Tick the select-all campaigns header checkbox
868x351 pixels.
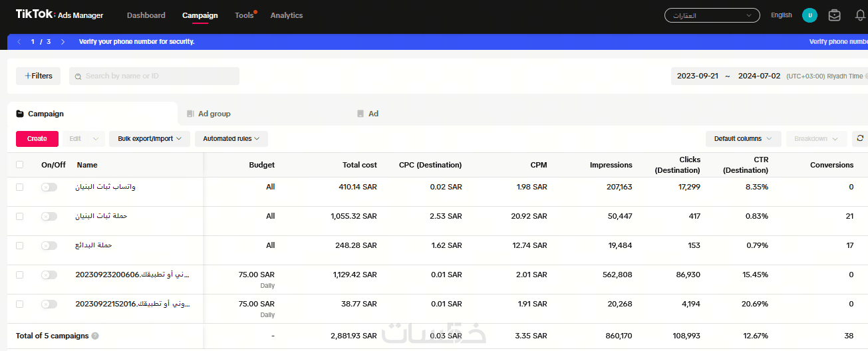(19, 165)
